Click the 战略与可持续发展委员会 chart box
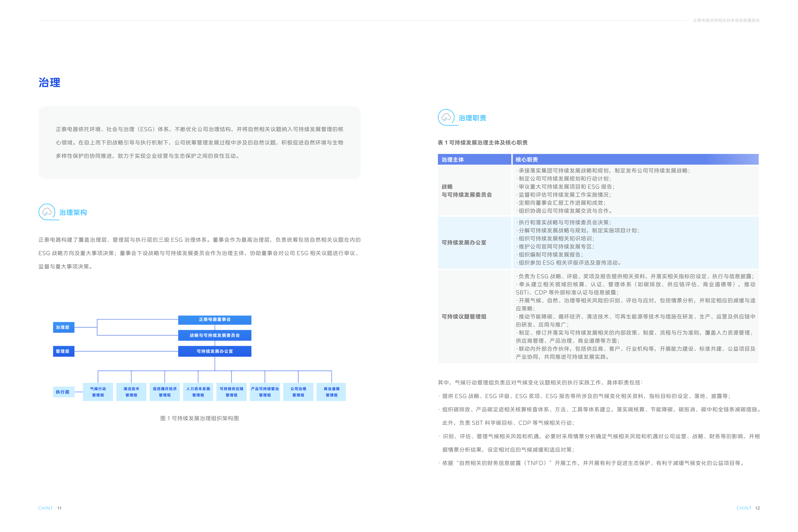 tap(214, 335)
